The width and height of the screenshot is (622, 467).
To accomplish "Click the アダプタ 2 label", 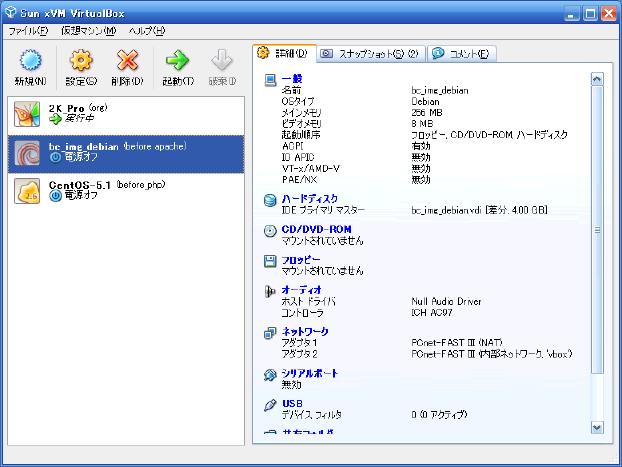I will 299,354.
